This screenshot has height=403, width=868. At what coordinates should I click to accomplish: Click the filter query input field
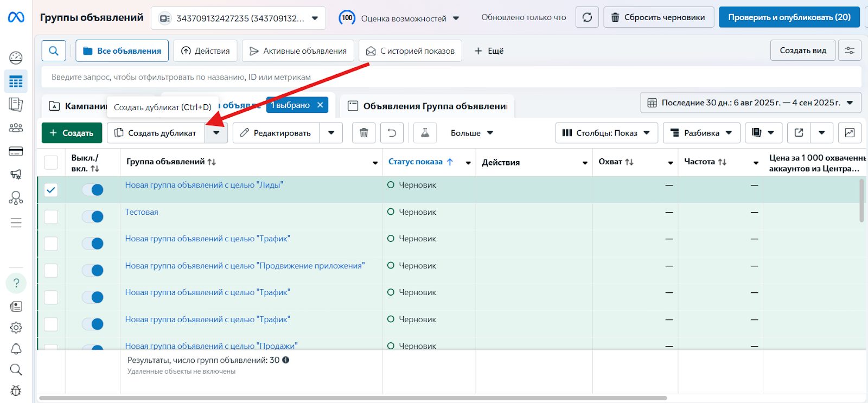click(x=451, y=77)
